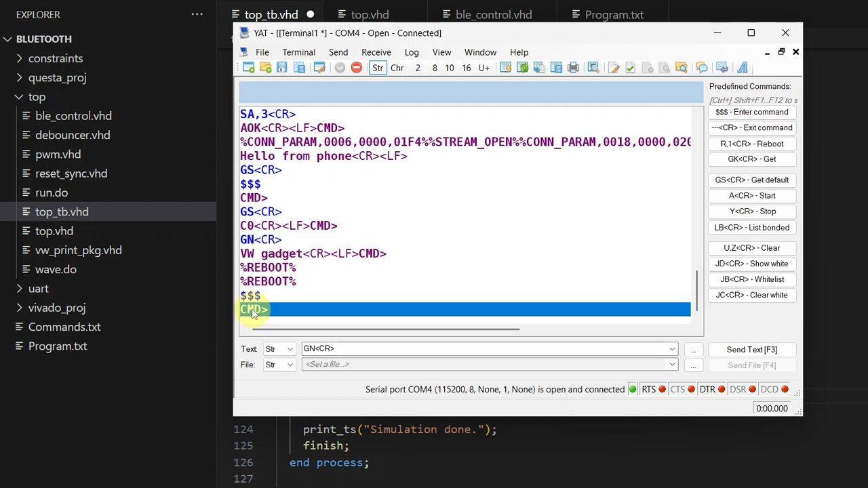The width and height of the screenshot is (868, 488).
Task: Open the Send Text command dropdown
Action: 672,349
